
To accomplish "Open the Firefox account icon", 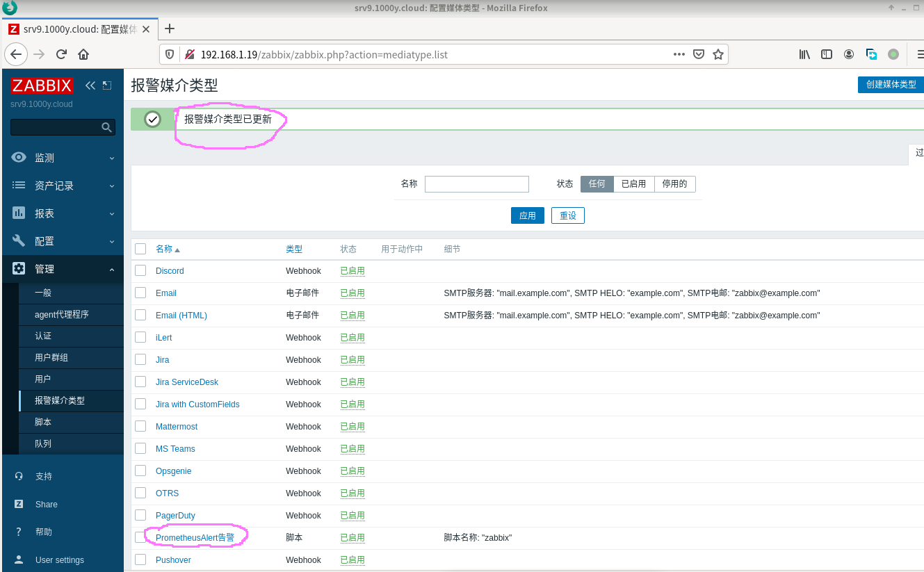I will (x=849, y=54).
